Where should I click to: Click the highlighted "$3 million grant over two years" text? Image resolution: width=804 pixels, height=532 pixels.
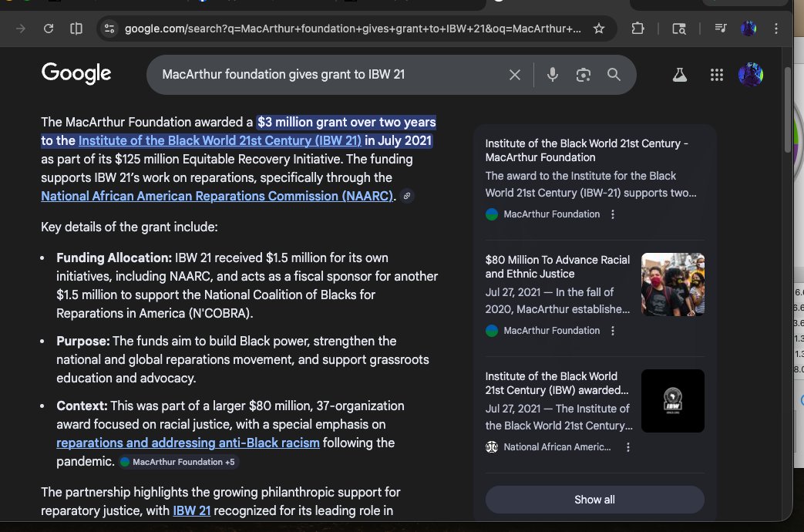point(347,122)
